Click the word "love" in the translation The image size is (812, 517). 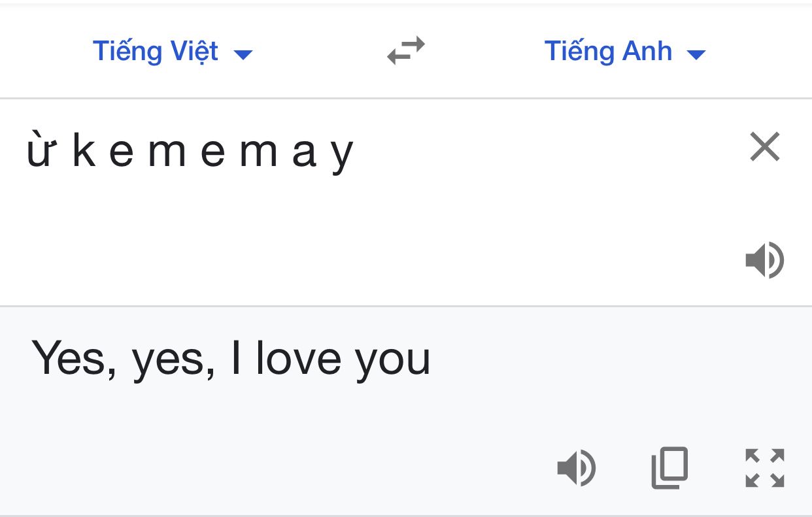[299, 357]
